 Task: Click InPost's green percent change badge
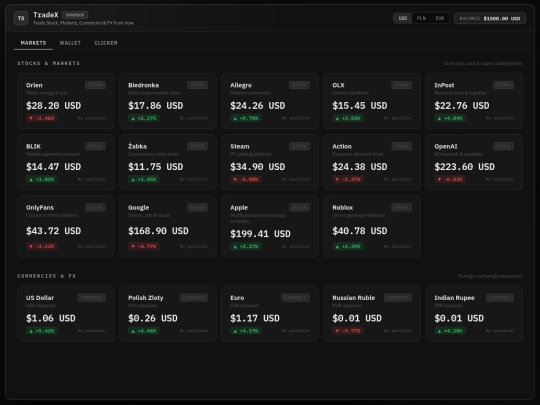point(450,118)
